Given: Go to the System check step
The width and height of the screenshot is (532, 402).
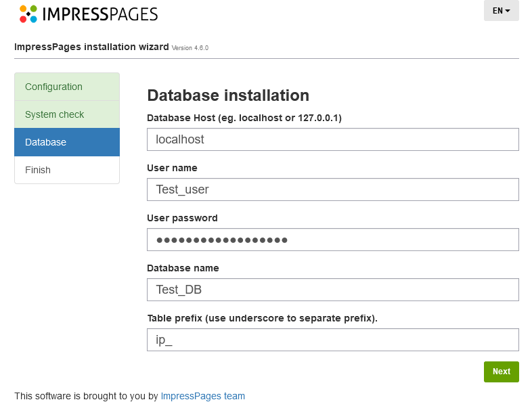Looking at the screenshot, I should pyautogui.click(x=67, y=114).
